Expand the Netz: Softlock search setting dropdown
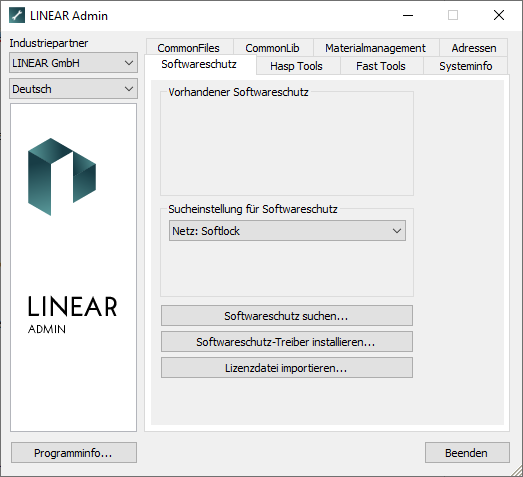This screenshot has width=523, height=477. coord(287,230)
